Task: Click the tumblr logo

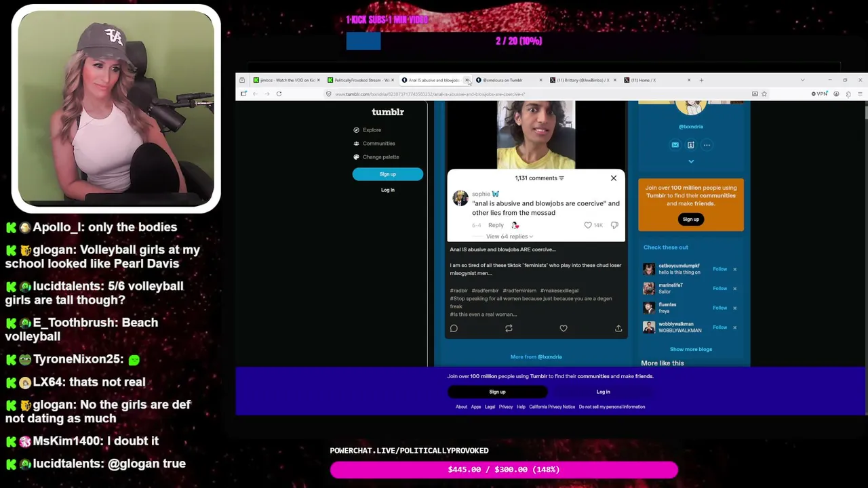Action: (x=388, y=112)
